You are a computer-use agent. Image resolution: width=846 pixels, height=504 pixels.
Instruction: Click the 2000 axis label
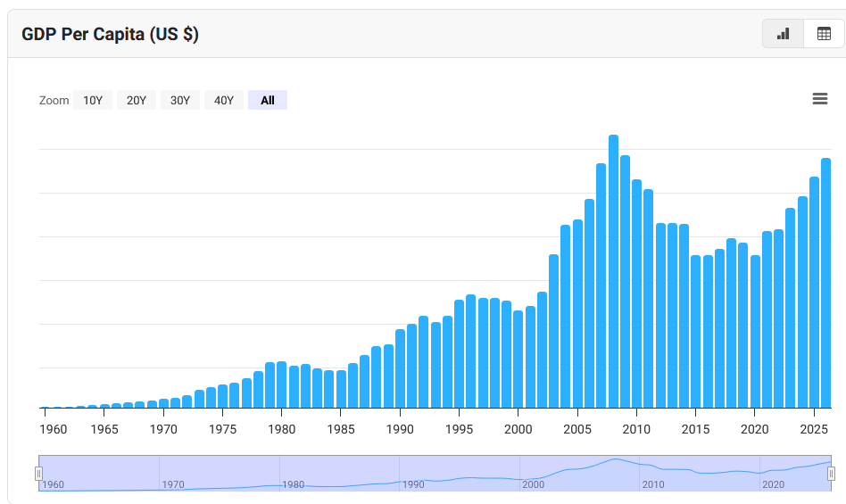click(x=518, y=429)
